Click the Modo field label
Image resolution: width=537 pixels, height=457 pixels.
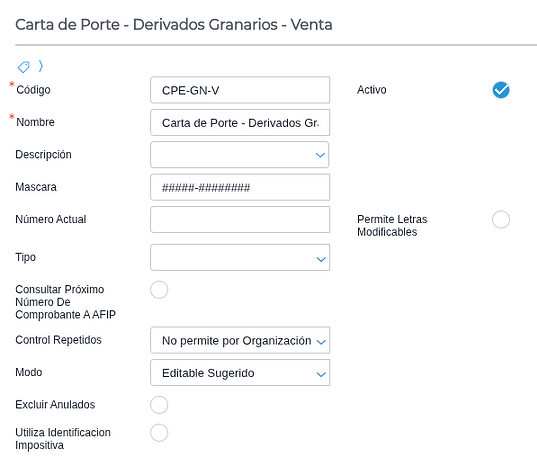click(29, 372)
